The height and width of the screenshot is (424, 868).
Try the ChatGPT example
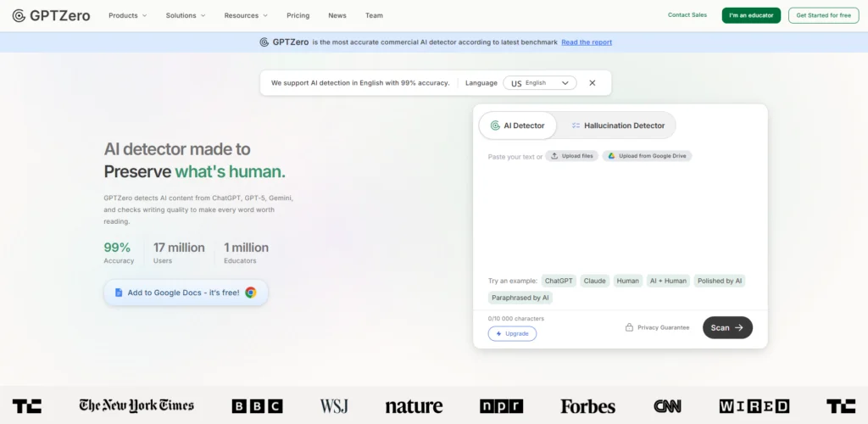[x=559, y=281]
